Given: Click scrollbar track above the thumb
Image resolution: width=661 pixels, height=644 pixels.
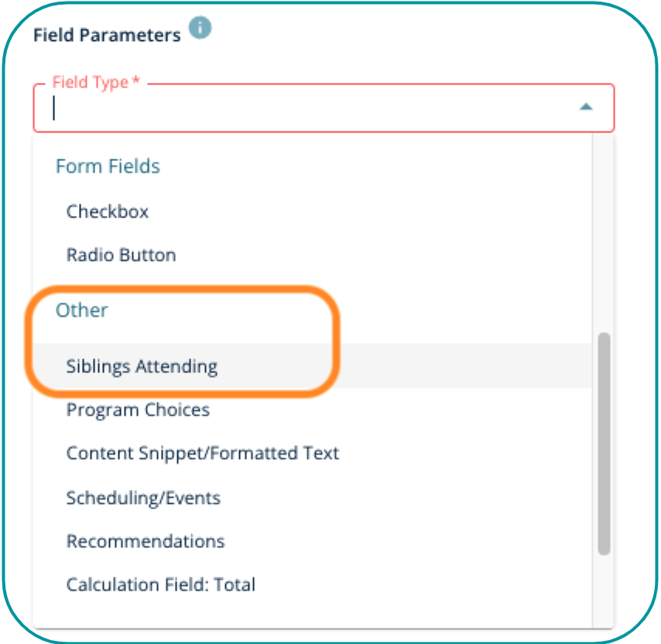Looking at the screenshot, I should pos(604,232).
